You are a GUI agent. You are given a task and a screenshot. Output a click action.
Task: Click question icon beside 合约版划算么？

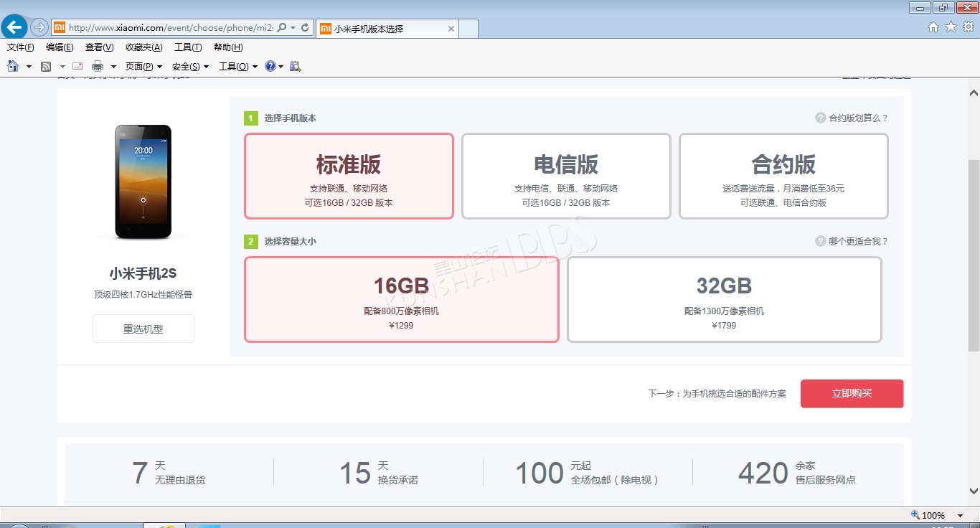(x=821, y=118)
